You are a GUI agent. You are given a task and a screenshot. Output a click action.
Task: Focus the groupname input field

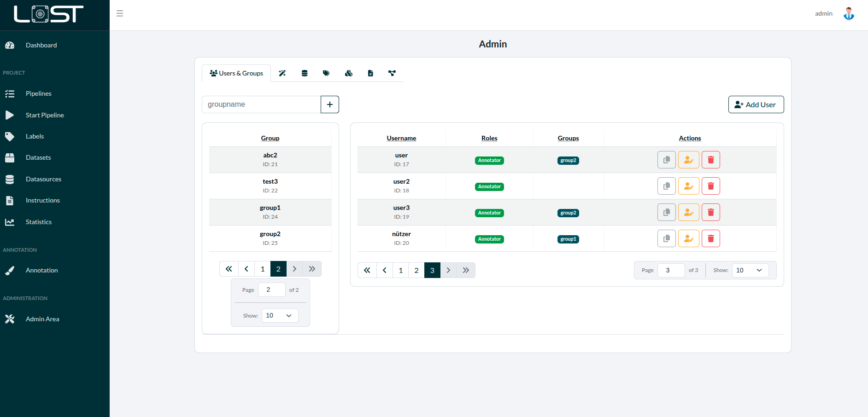(261, 104)
